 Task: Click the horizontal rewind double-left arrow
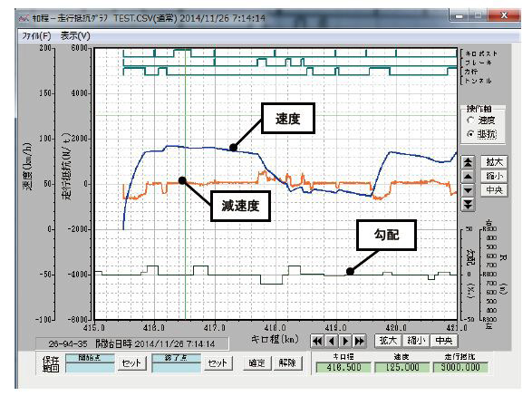click(x=317, y=341)
